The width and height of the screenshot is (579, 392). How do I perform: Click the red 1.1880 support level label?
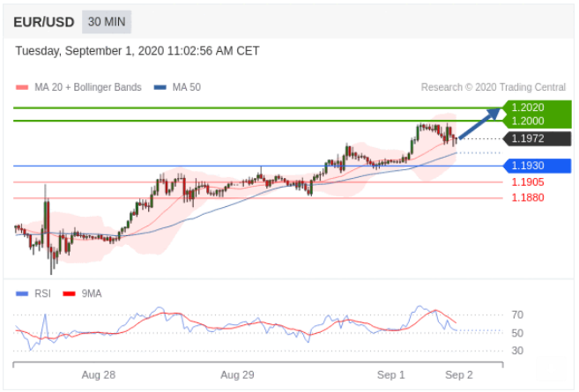[527, 198]
